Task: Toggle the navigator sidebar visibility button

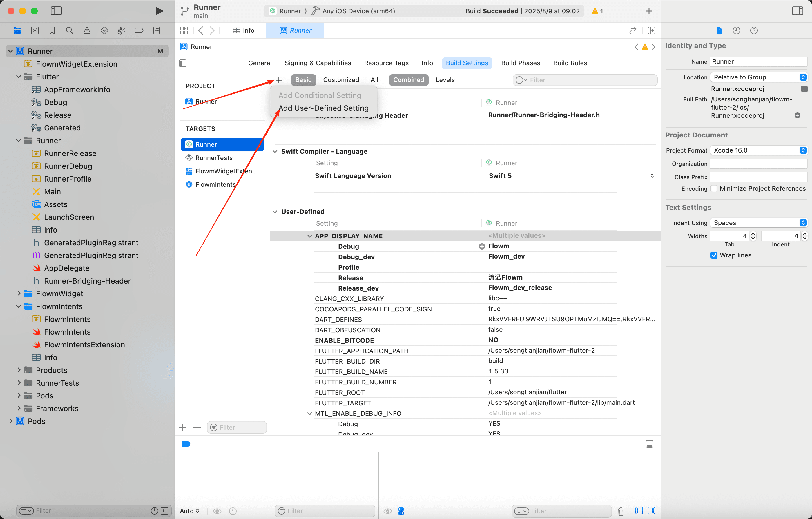Action: tap(56, 11)
